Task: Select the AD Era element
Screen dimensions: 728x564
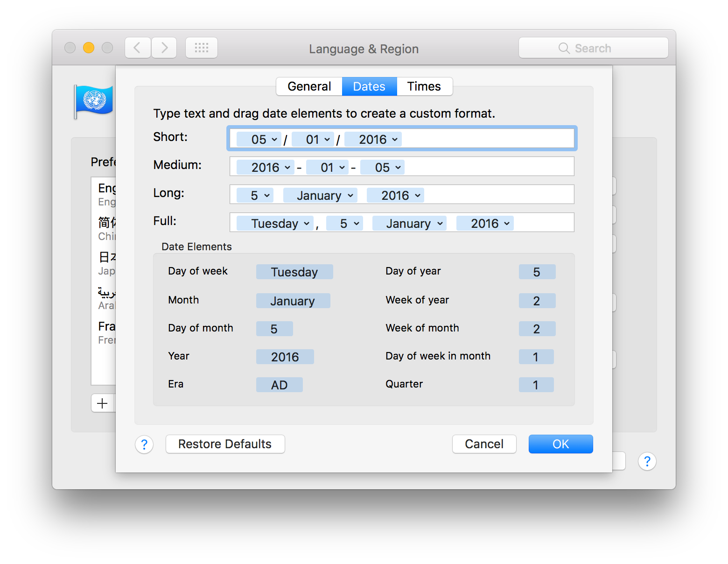Action: click(x=279, y=384)
